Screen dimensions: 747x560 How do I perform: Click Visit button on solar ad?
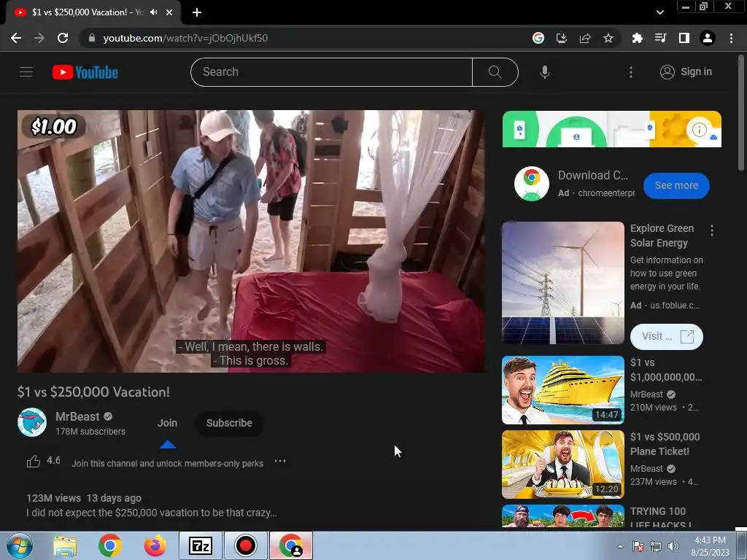tap(667, 337)
